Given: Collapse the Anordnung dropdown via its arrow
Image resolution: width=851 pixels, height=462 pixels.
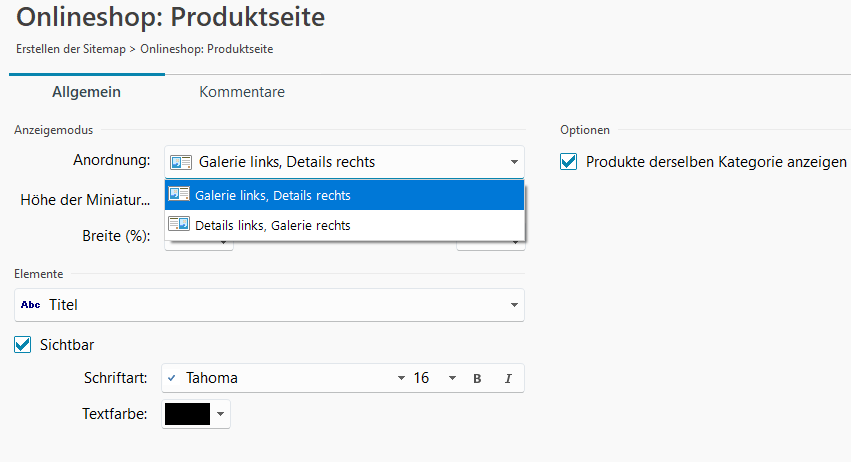Looking at the screenshot, I should tap(513, 162).
